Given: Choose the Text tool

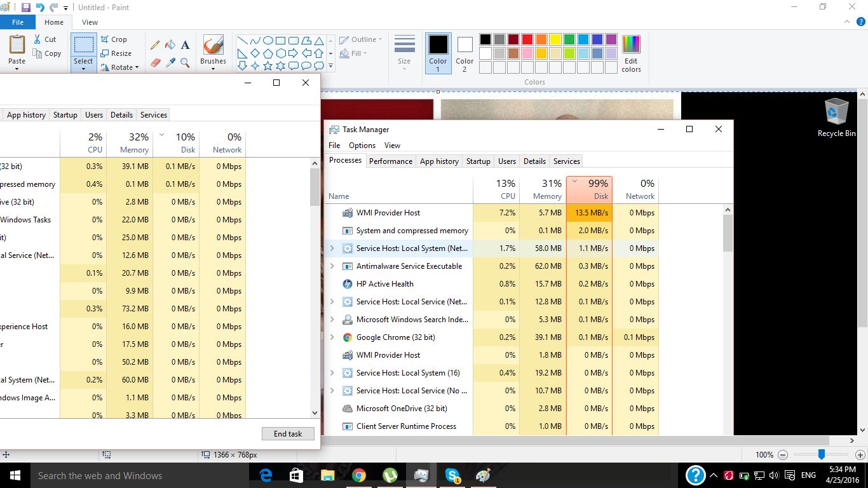Looking at the screenshot, I should 186,45.
